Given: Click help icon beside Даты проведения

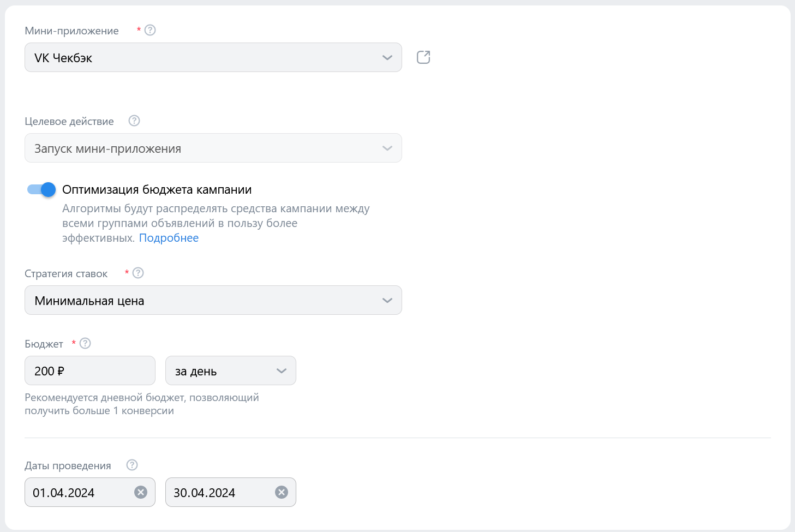Looking at the screenshot, I should pyautogui.click(x=132, y=465).
